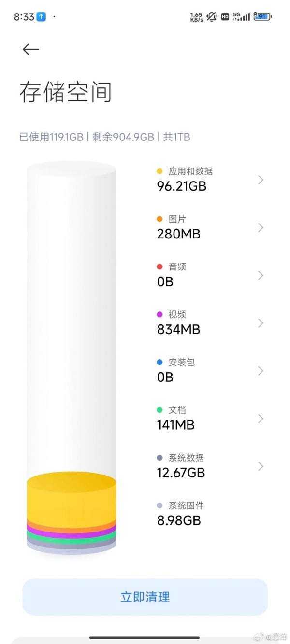Expand the 应用和数据 row chevron
The image size is (290, 644).
tap(261, 180)
